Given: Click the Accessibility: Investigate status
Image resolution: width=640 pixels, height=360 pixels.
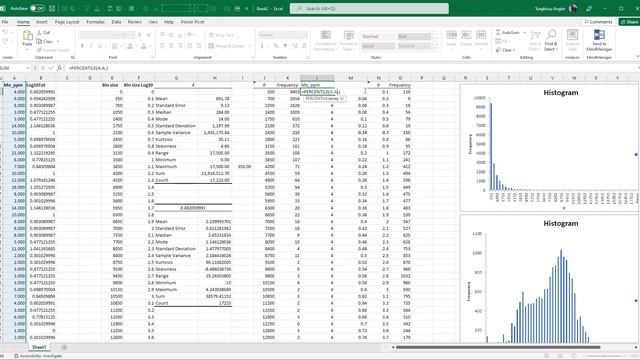Looking at the screenshot, I should pos(38,356).
